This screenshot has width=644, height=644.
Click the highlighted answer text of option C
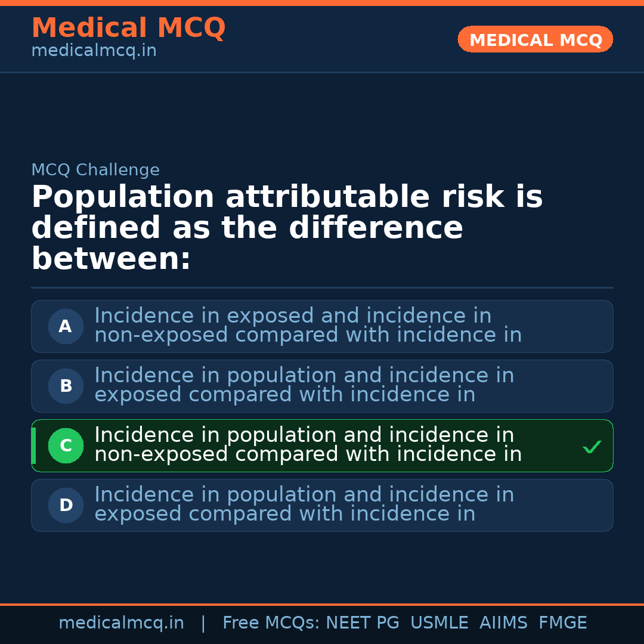pos(308,445)
